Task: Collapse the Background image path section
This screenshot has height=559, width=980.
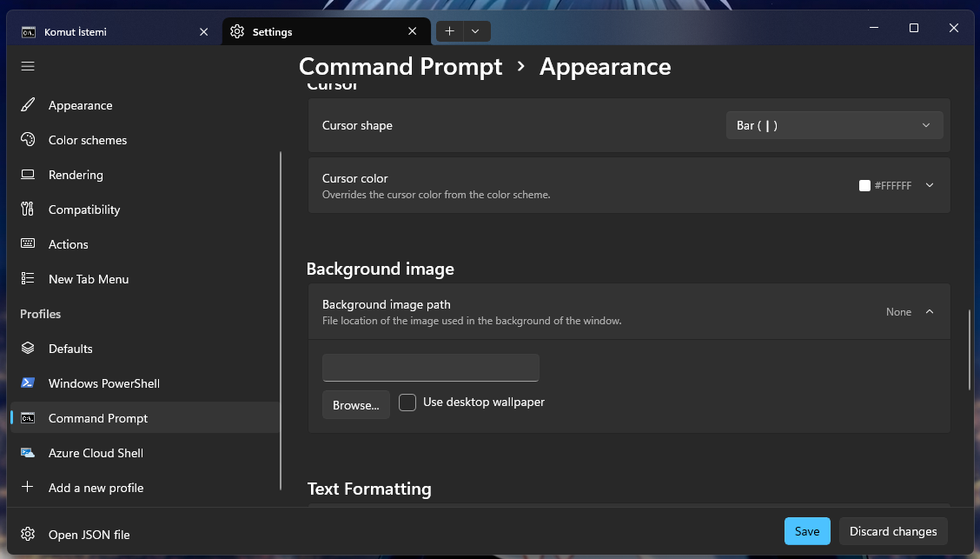Action: 930,311
